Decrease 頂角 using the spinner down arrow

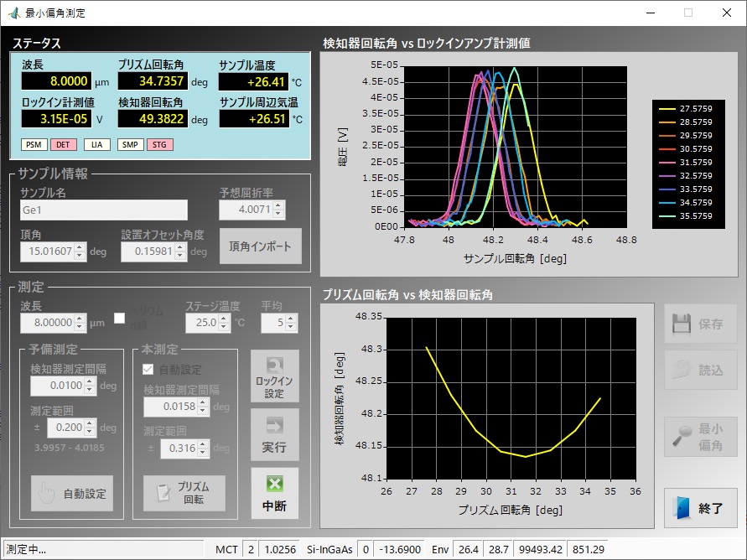[80, 257]
